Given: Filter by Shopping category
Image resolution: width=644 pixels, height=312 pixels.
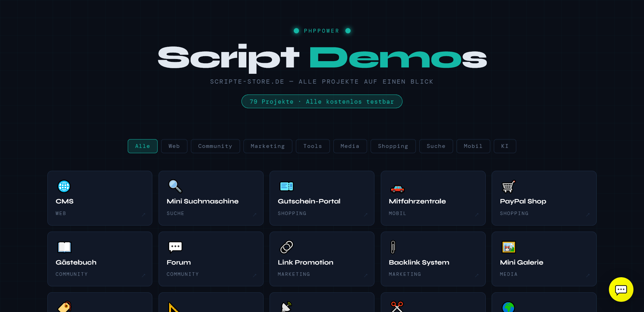Looking at the screenshot, I should click(393, 146).
